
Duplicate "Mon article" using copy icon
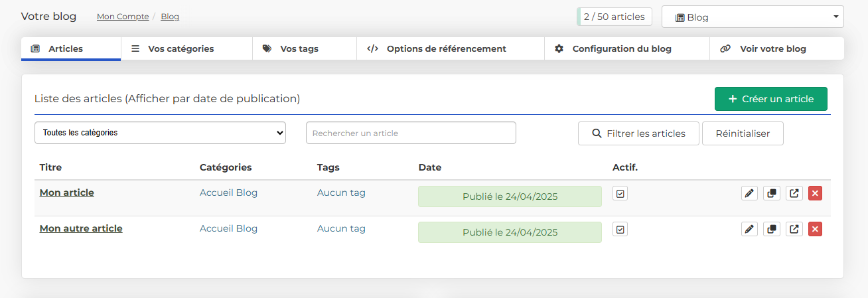point(771,193)
